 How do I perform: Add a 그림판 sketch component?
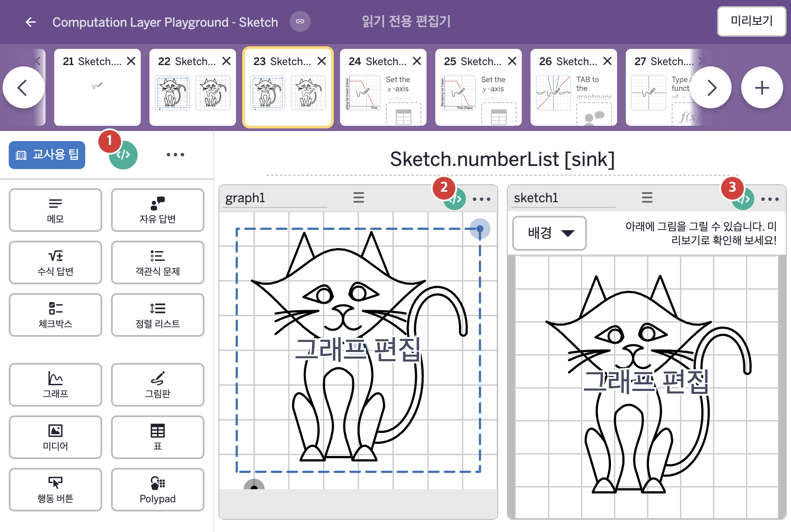coord(158,385)
